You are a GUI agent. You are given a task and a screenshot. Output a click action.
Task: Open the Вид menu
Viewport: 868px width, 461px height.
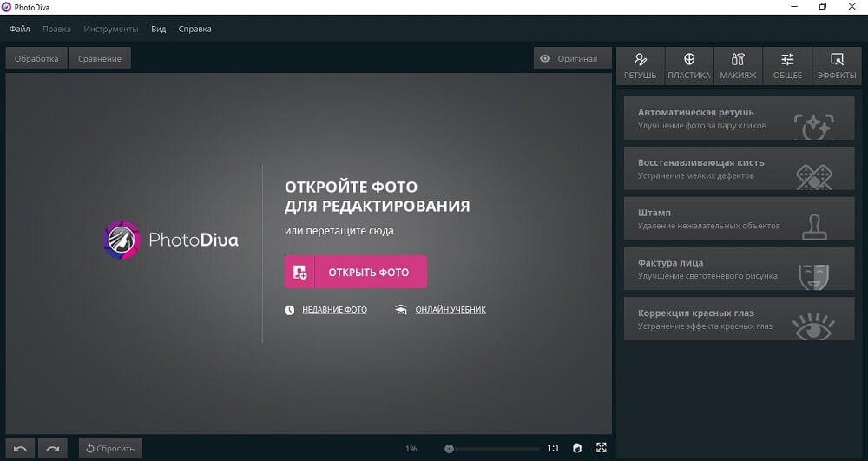click(158, 29)
